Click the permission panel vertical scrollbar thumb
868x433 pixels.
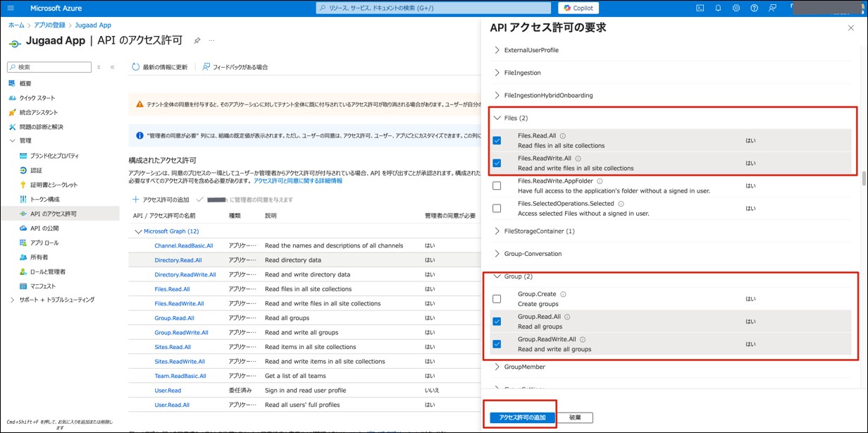[x=864, y=178]
